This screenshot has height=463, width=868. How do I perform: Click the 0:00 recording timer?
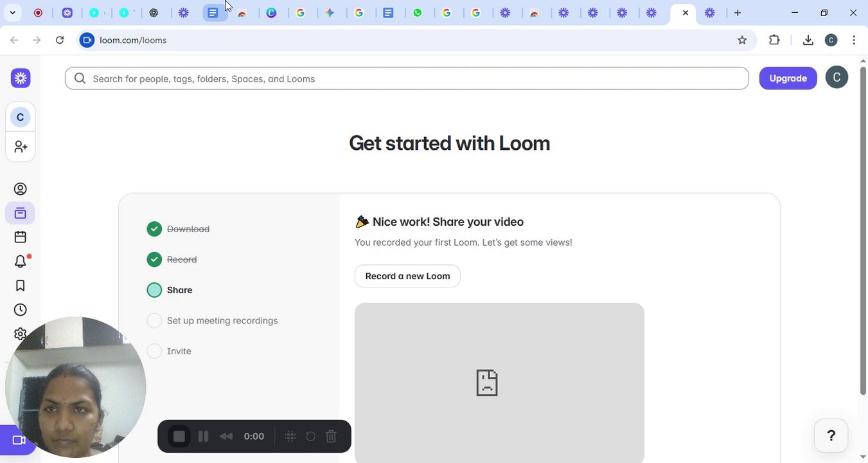pos(254,437)
